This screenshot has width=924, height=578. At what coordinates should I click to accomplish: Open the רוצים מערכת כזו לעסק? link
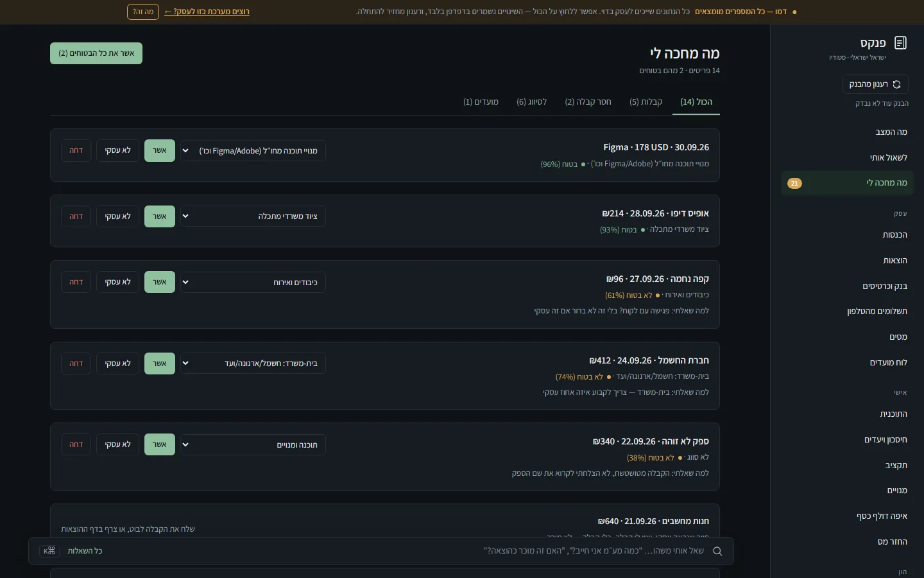click(x=207, y=12)
